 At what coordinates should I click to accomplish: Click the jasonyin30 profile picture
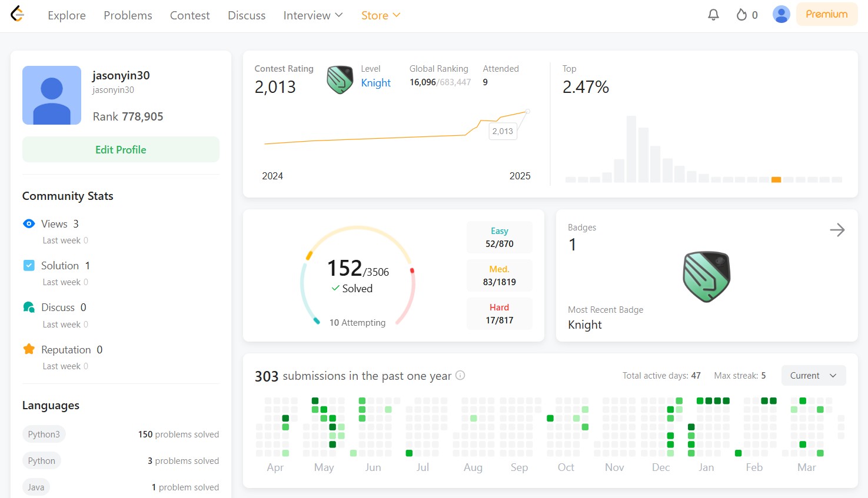pyautogui.click(x=52, y=95)
